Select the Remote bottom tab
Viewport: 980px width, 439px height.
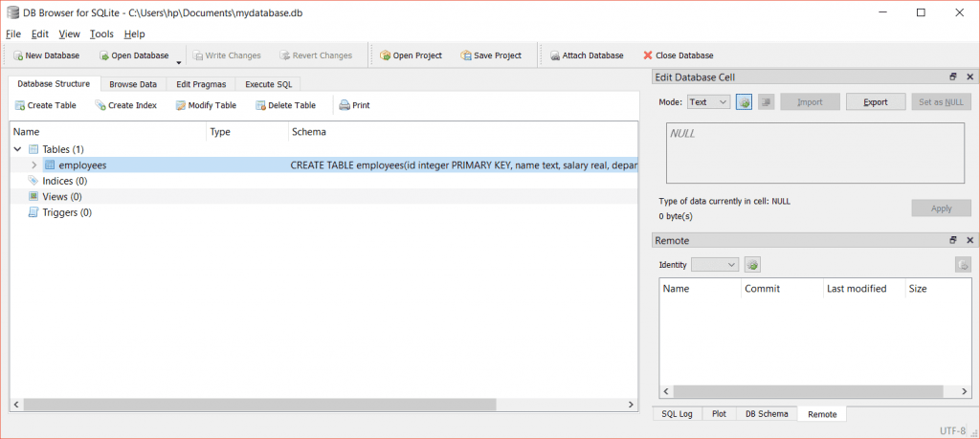coord(822,414)
